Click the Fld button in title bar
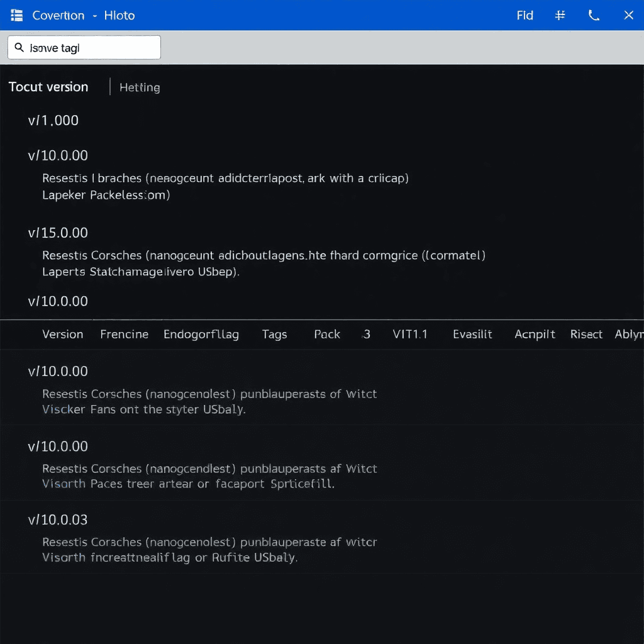Screen dimensions: 644x644 [525, 15]
